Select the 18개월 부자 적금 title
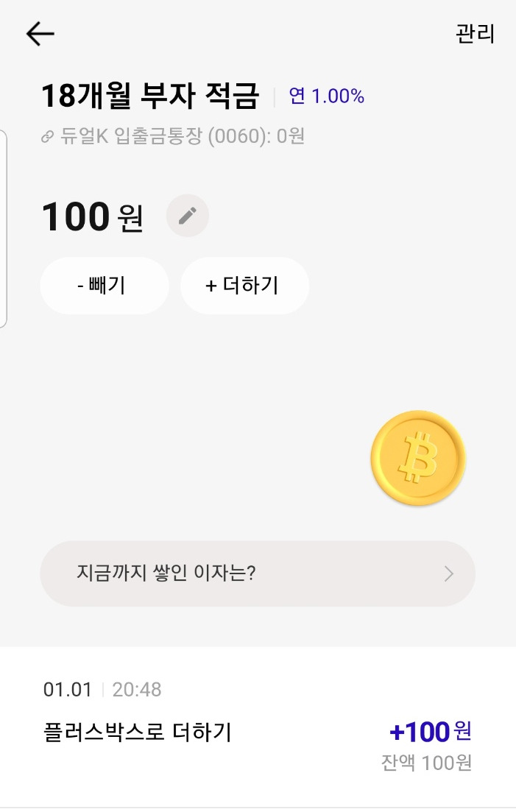The width and height of the screenshot is (516, 812). pyautogui.click(x=150, y=96)
